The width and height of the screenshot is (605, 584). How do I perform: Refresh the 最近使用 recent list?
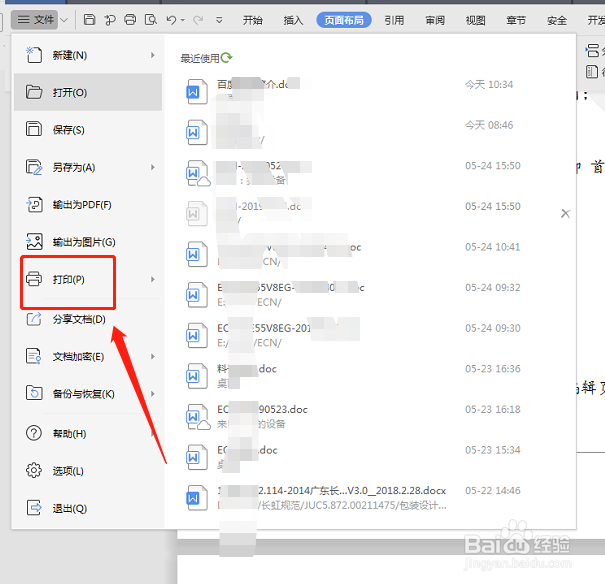(226, 58)
